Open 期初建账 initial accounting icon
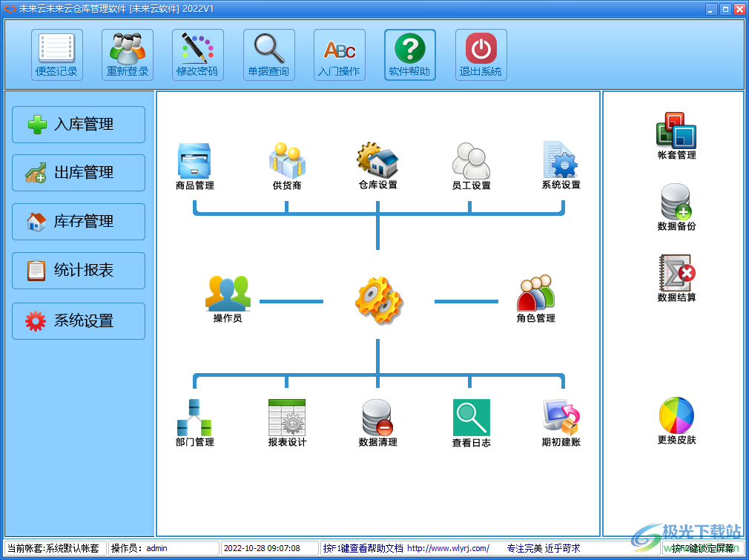Screen dimensions: 749x560 561,424
